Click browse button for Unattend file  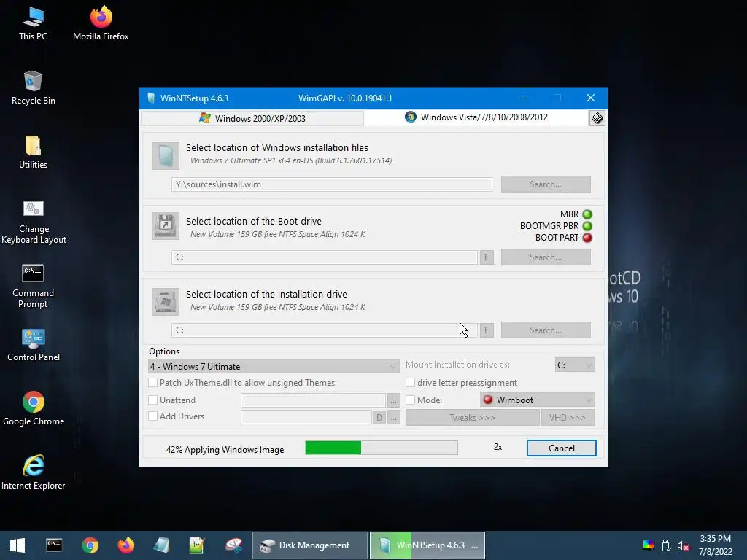[x=393, y=401]
